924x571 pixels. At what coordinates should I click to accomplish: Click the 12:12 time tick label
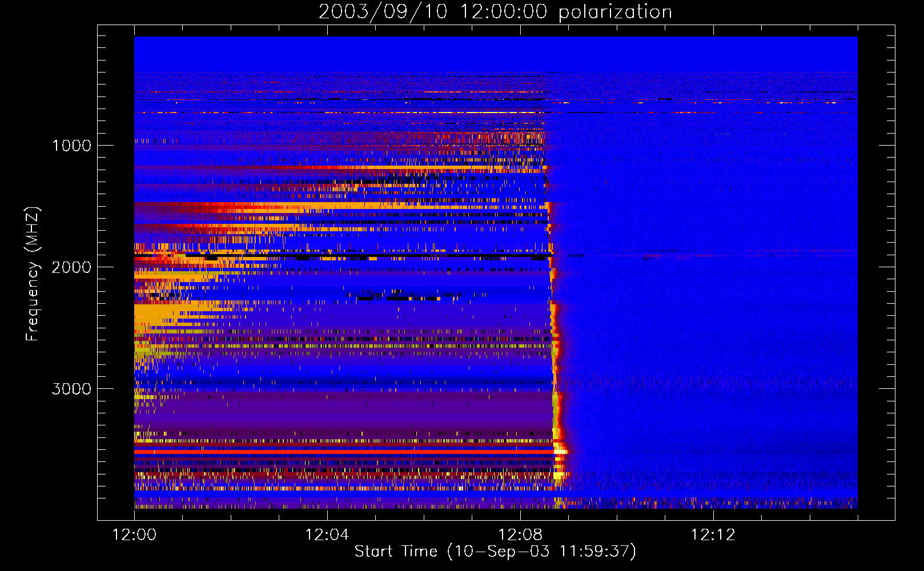click(x=713, y=535)
